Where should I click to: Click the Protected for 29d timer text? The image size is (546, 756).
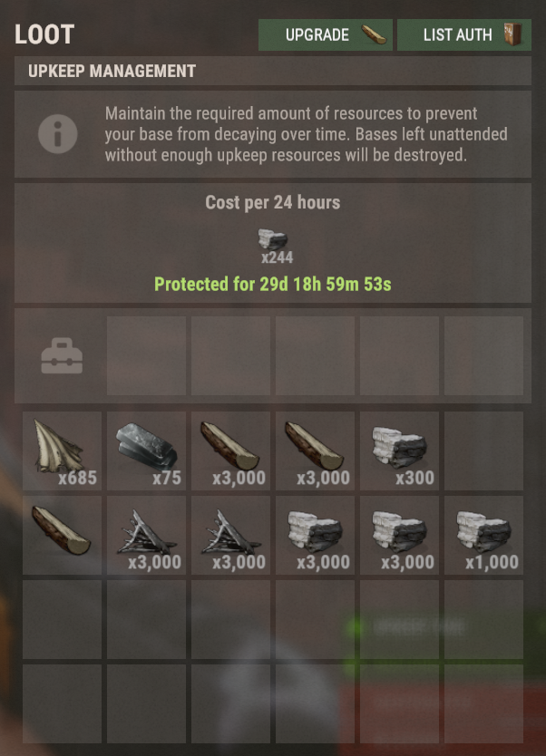[273, 284]
